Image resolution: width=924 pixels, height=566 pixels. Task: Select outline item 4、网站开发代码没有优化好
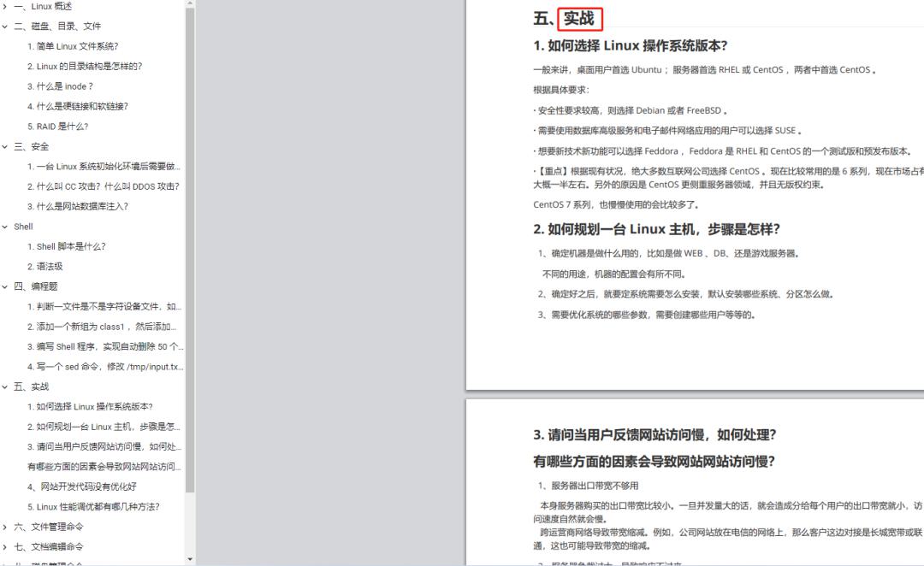pyautogui.click(x=81, y=487)
